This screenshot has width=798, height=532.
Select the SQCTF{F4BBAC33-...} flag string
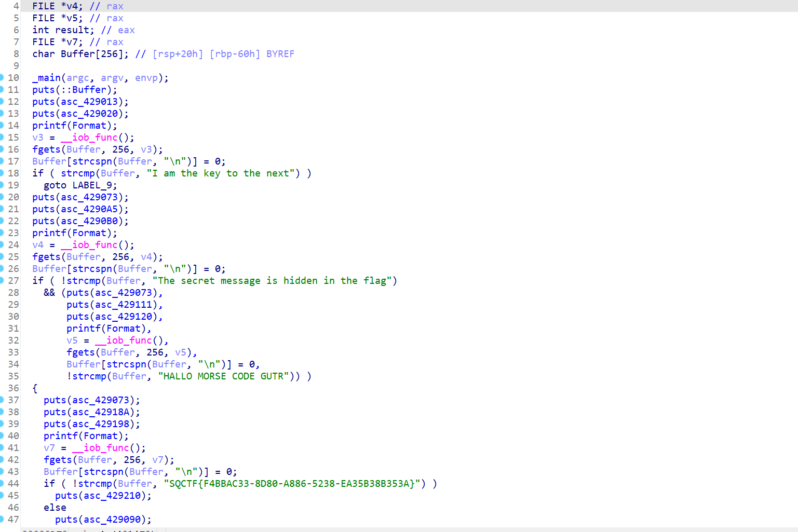pos(292,484)
